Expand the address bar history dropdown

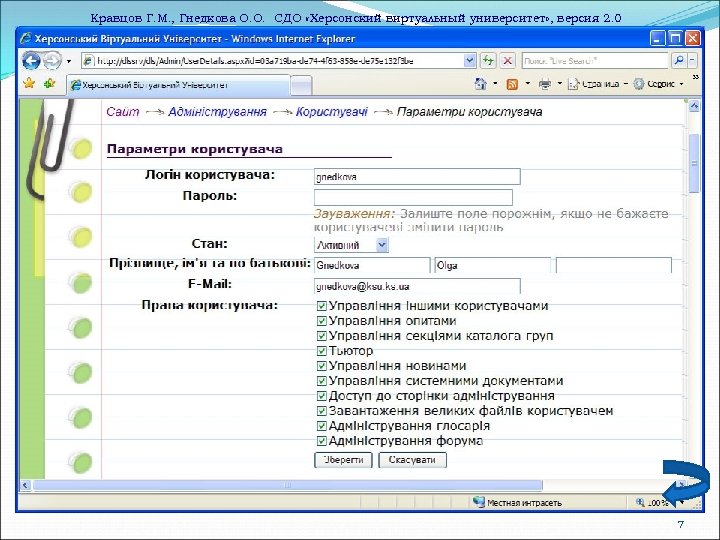pos(470,60)
